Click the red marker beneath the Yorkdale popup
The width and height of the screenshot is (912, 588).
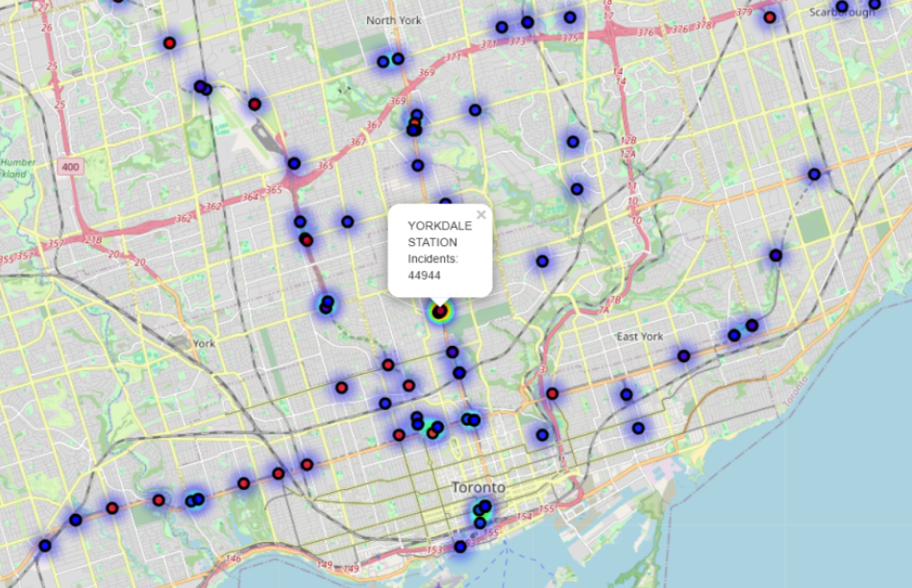(x=440, y=311)
